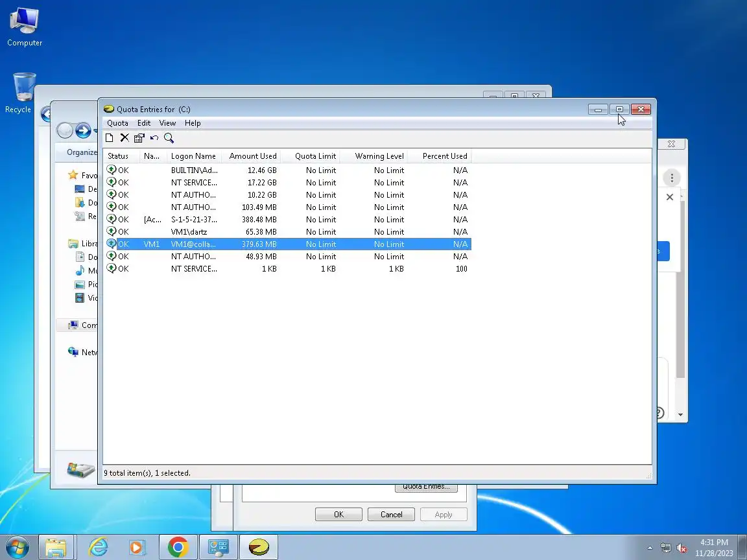
Task: Click the Pictures library icon in sidebar
Action: click(80, 285)
